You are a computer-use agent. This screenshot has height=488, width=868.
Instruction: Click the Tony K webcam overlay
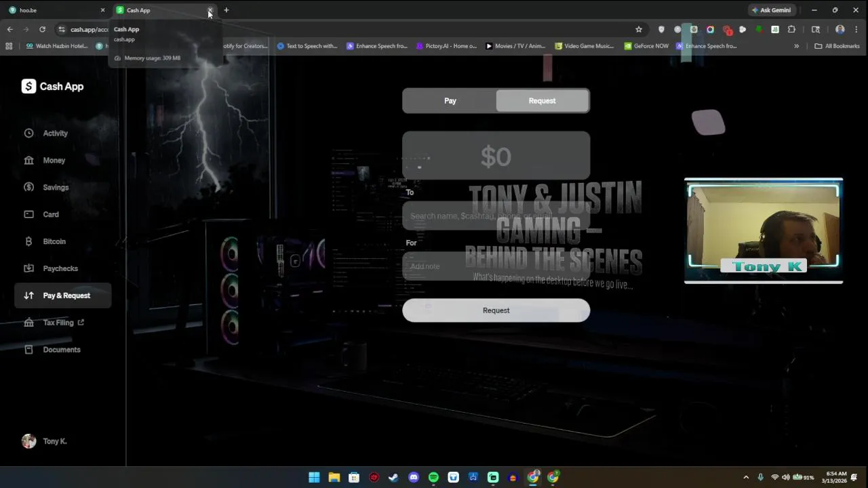(x=764, y=231)
